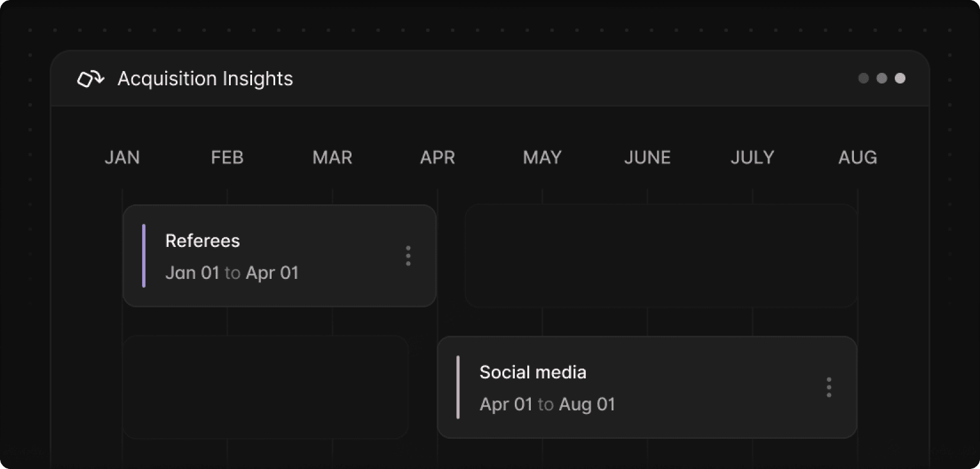
Task: Open the Referees card options menu
Action: [408, 256]
